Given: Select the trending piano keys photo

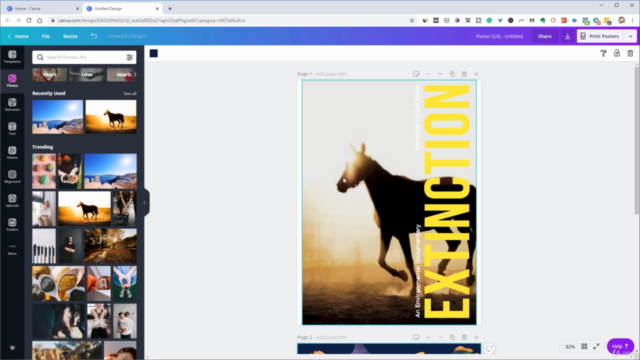Looking at the screenshot, I should (44, 246).
